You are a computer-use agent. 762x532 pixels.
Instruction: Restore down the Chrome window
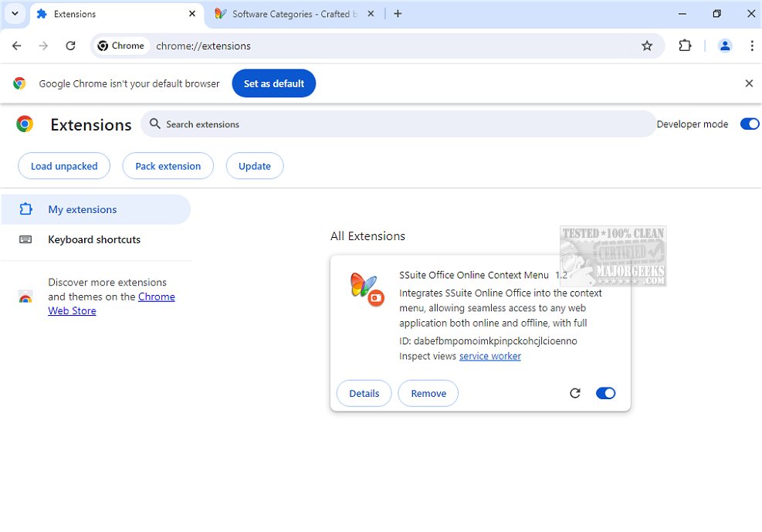(x=716, y=14)
